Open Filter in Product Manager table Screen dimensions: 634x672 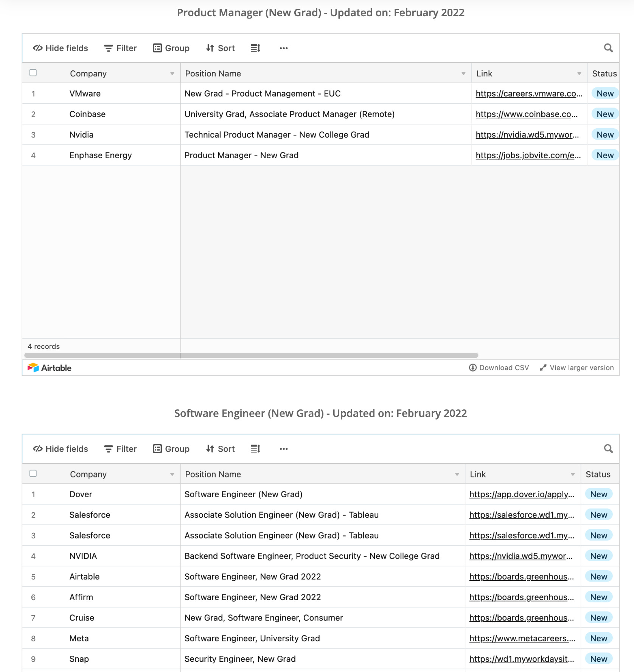pyautogui.click(x=120, y=48)
